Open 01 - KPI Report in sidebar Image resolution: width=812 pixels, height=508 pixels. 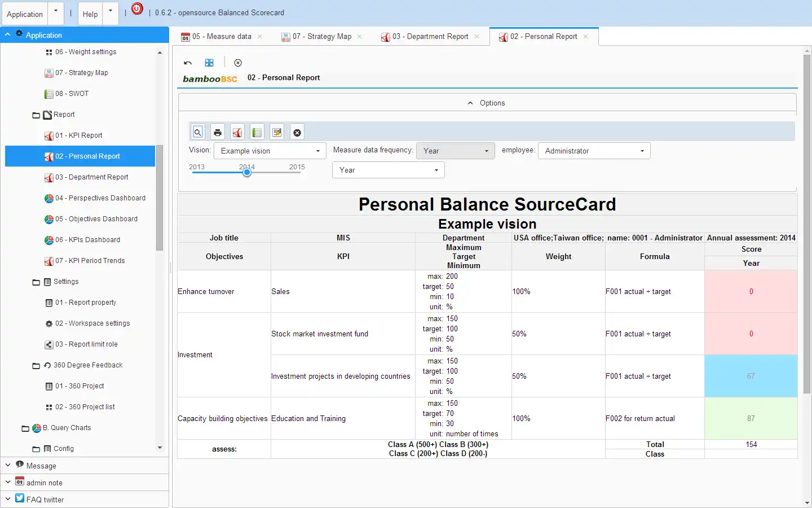click(79, 135)
